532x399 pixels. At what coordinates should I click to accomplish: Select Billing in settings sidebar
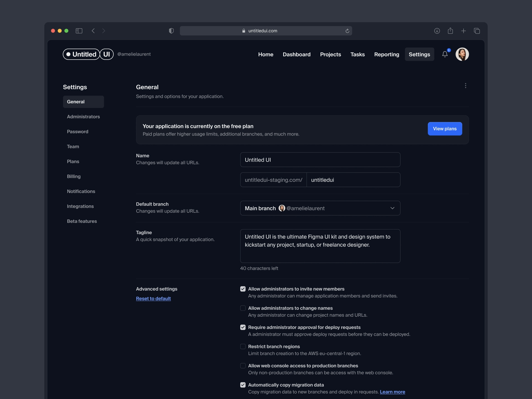(x=74, y=177)
